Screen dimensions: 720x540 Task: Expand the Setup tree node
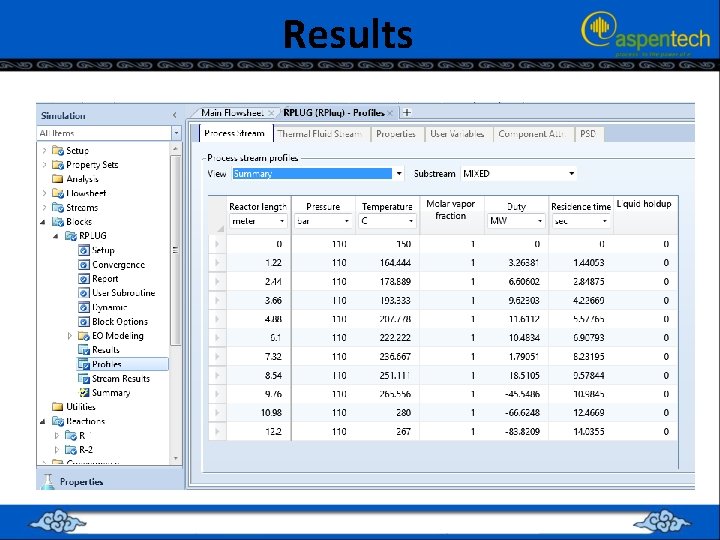(44, 150)
